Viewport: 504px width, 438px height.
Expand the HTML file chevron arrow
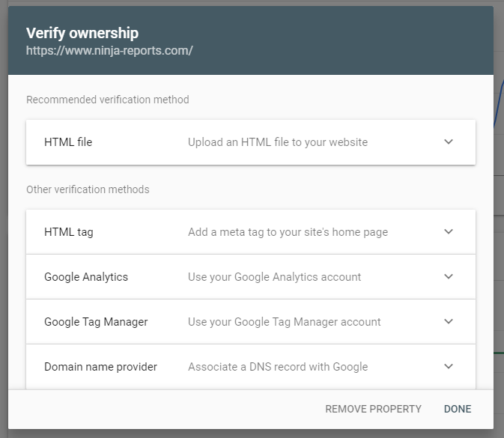[449, 142]
